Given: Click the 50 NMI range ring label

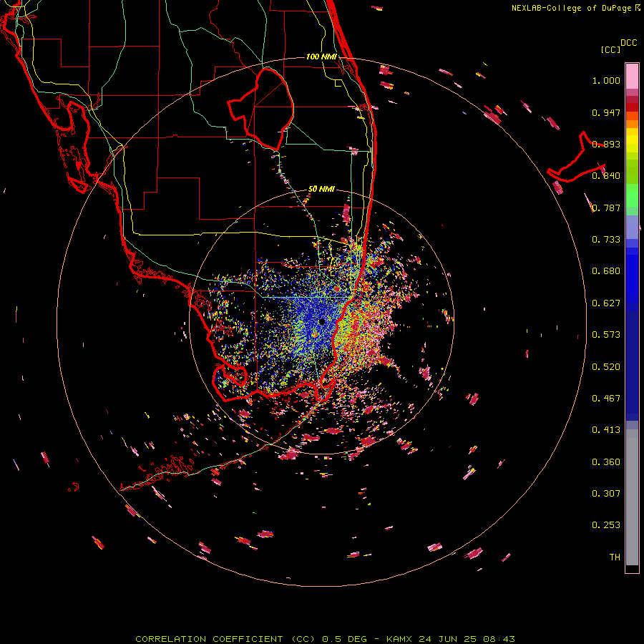Looking at the screenshot, I should coord(321,189).
